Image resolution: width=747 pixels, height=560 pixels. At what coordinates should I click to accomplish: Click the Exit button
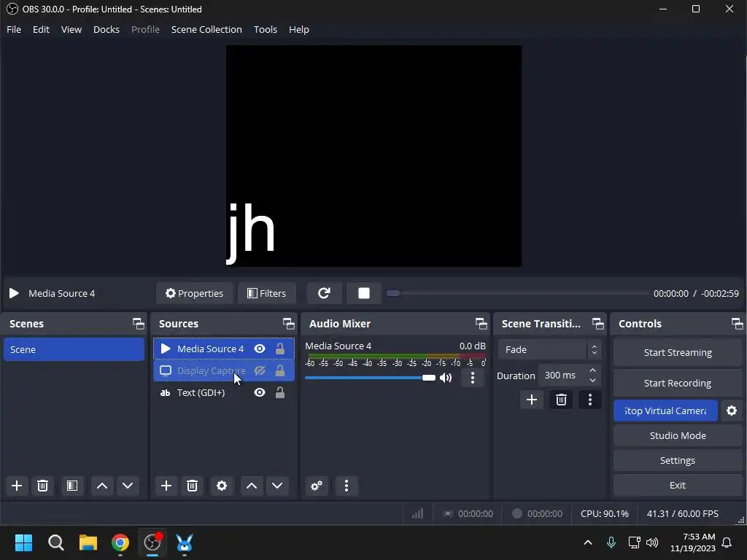tap(678, 485)
